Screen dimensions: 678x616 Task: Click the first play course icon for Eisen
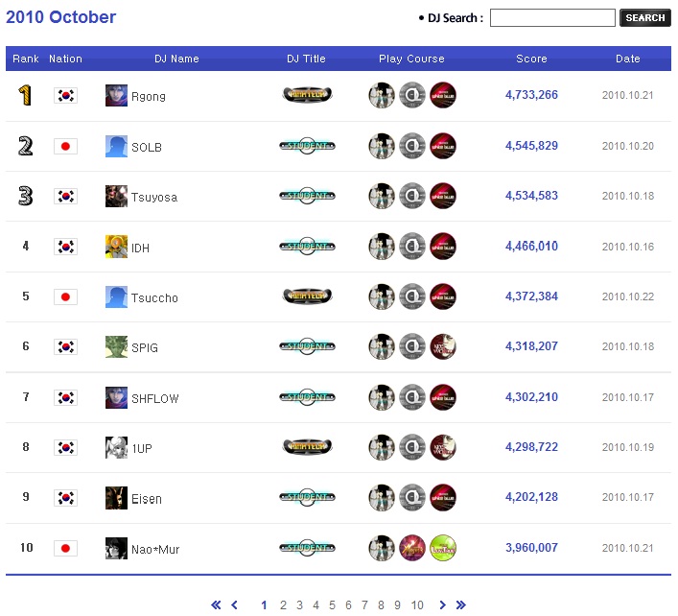tap(382, 497)
